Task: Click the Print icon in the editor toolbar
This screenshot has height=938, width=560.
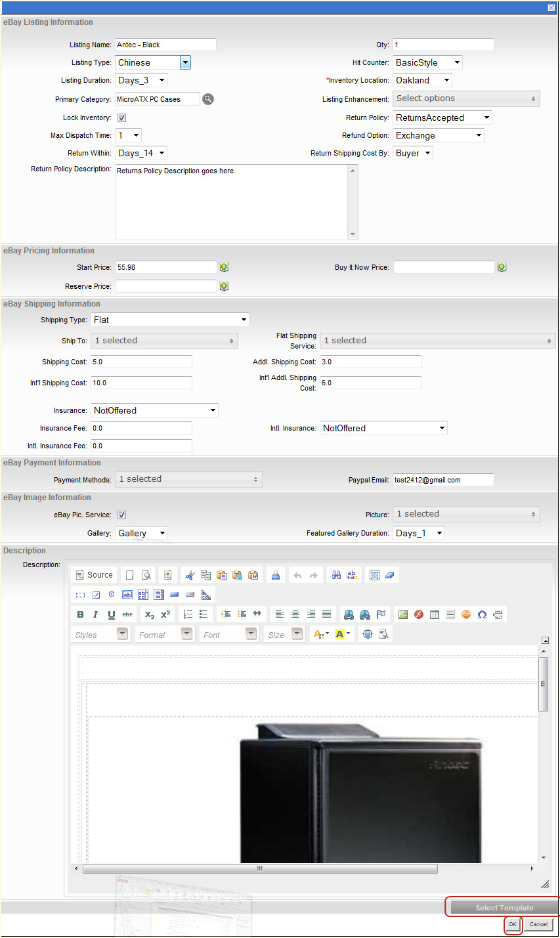Action: click(x=276, y=575)
